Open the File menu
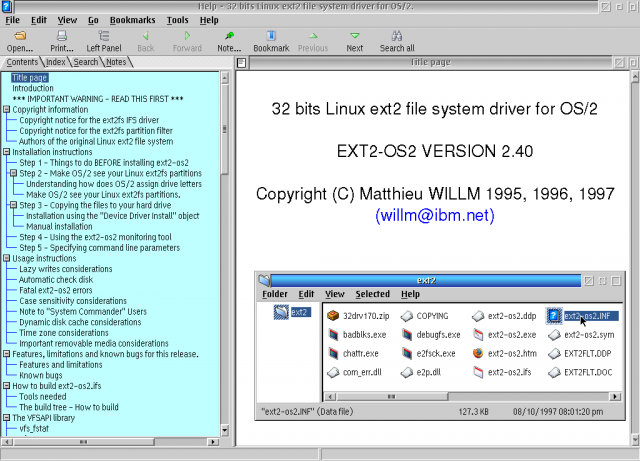Viewport: 640px width, 461px height. 12,20
